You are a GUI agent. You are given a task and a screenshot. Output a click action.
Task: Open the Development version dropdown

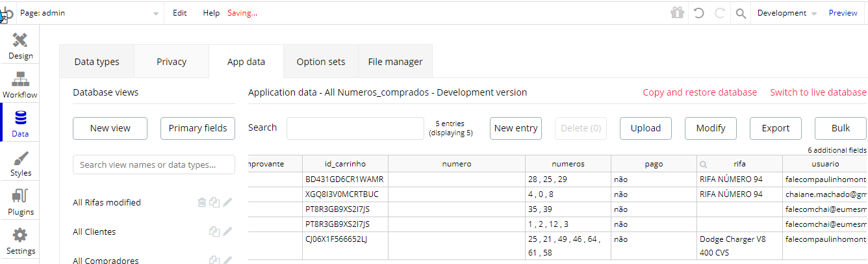click(x=788, y=13)
